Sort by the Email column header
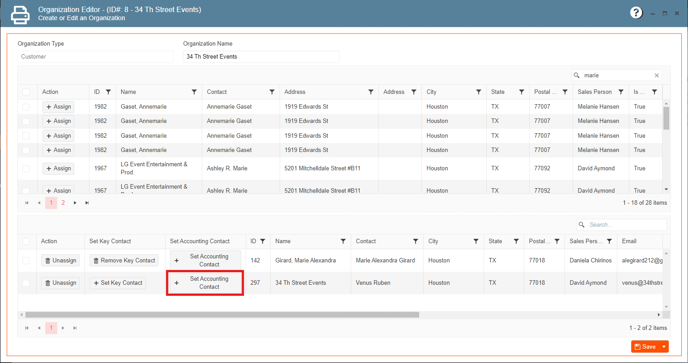The width and height of the screenshot is (688, 363). pyautogui.click(x=629, y=241)
